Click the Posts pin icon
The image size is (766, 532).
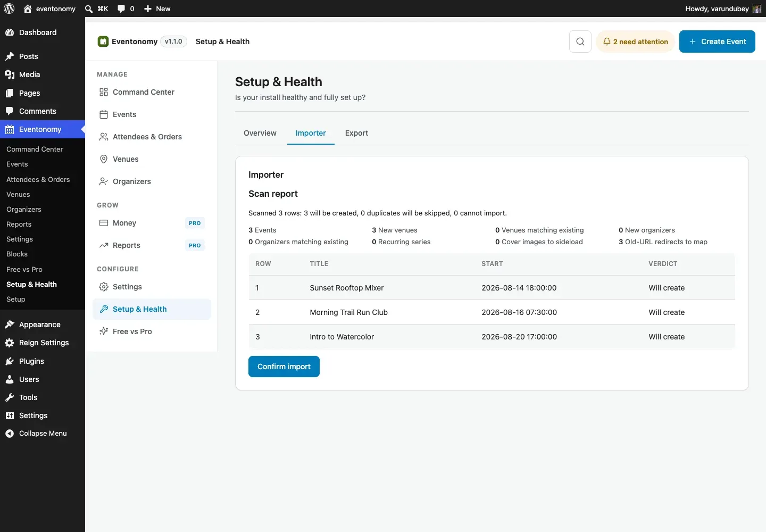pyautogui.click(x=10, y=56)
